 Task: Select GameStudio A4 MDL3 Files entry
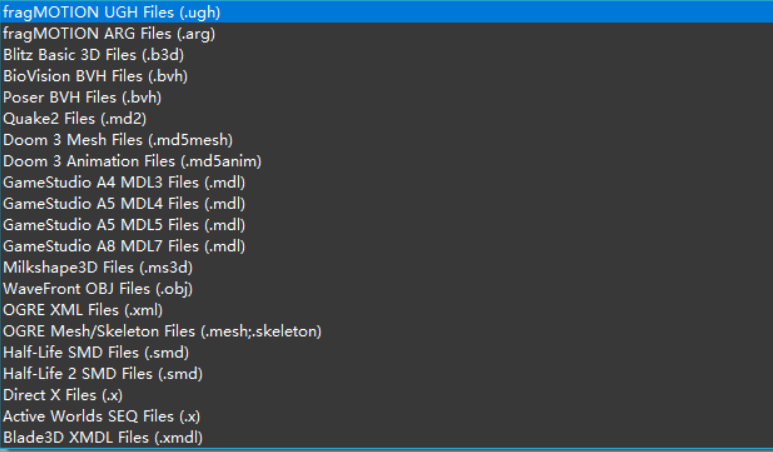point(386,182)
